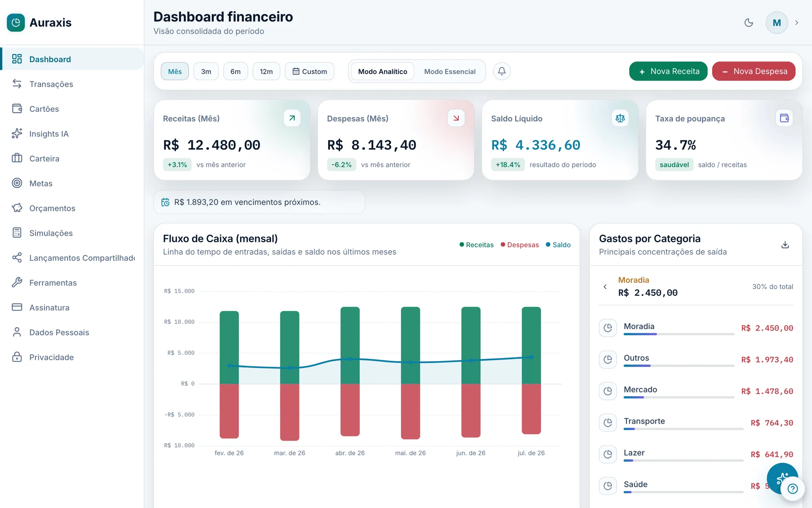Click the Mercado spending progress bar

coord(679,398)
